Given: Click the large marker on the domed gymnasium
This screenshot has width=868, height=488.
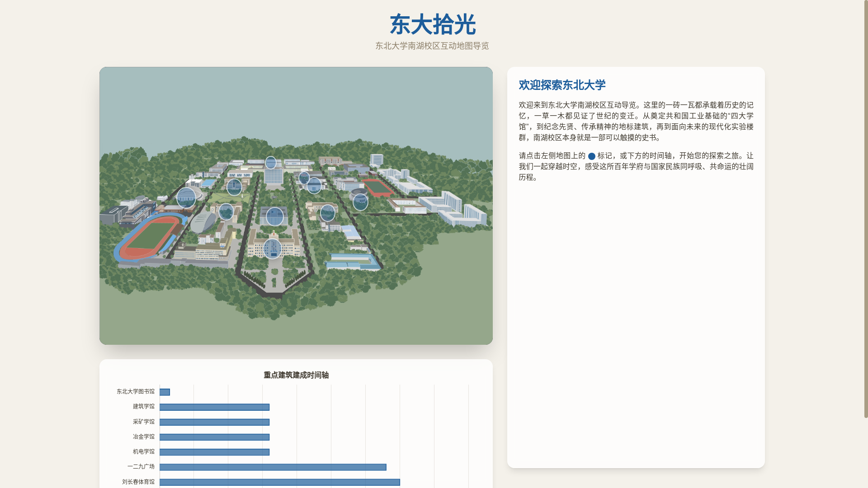Looking at the screenshot, I should 186,198.
